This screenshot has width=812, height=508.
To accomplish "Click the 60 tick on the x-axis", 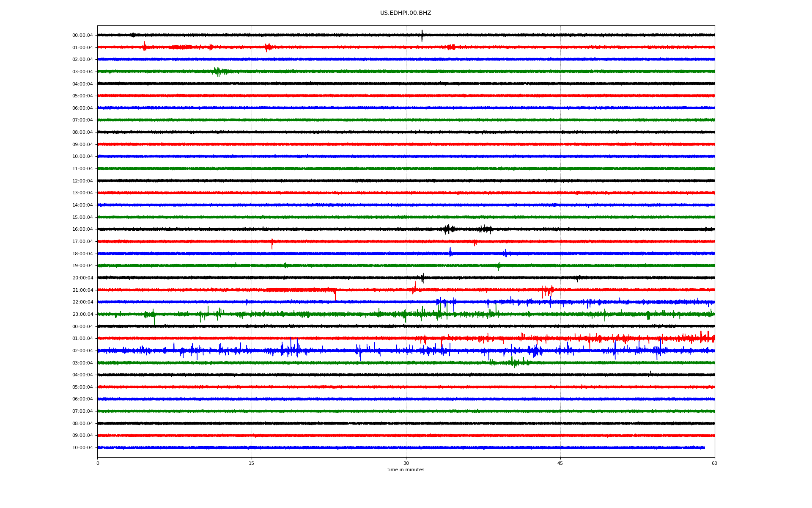I will (714, 463).
